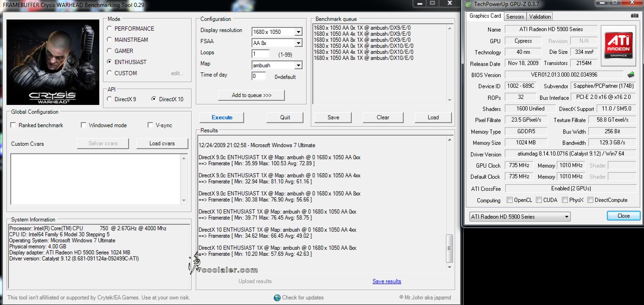The image size is (644, 305).
Task: Click the Release Date Nov 18, 2009 value
Action: (523, 64)
